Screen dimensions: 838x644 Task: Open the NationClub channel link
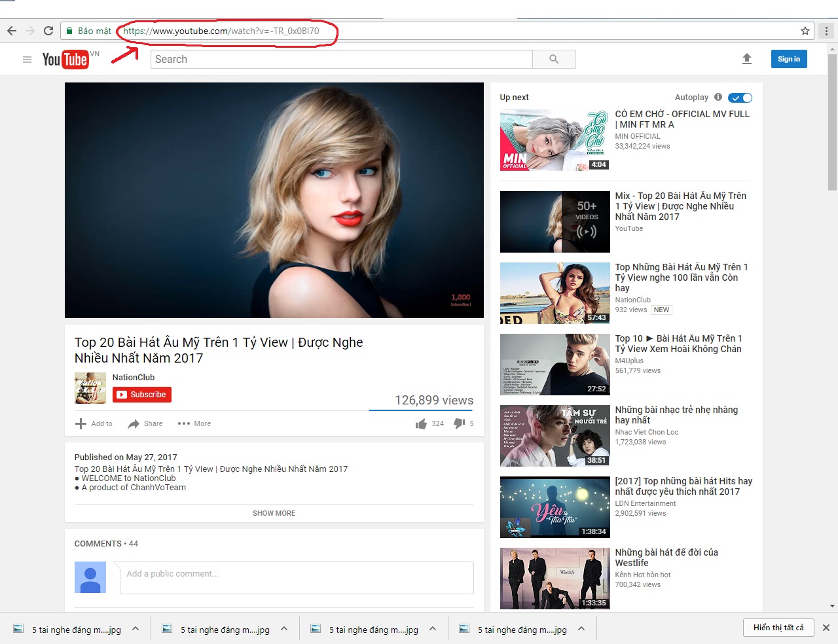click(x=134, y=377)
